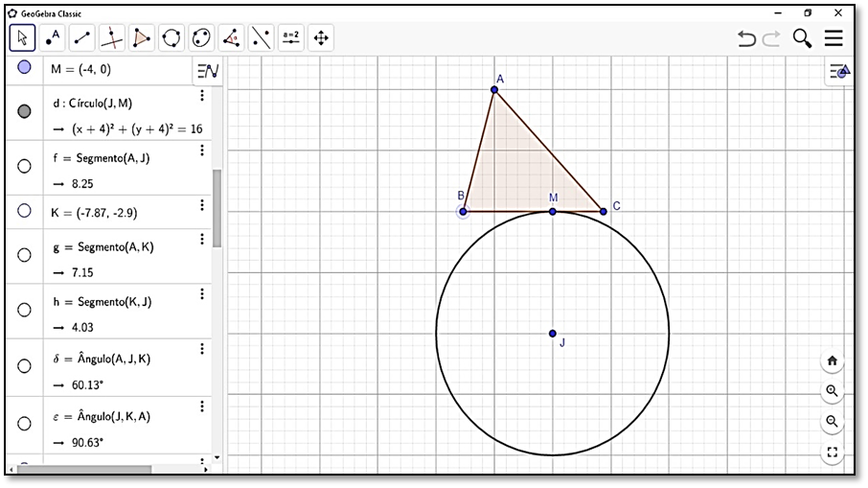Select the value 60.13° of angle δ
The width and height of the screenshot is (868, 488).
87,385
